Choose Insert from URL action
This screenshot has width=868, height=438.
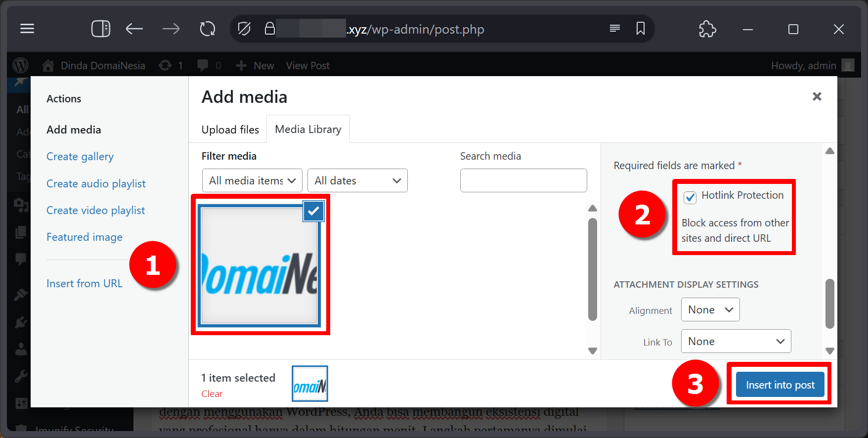coord(85,283)
